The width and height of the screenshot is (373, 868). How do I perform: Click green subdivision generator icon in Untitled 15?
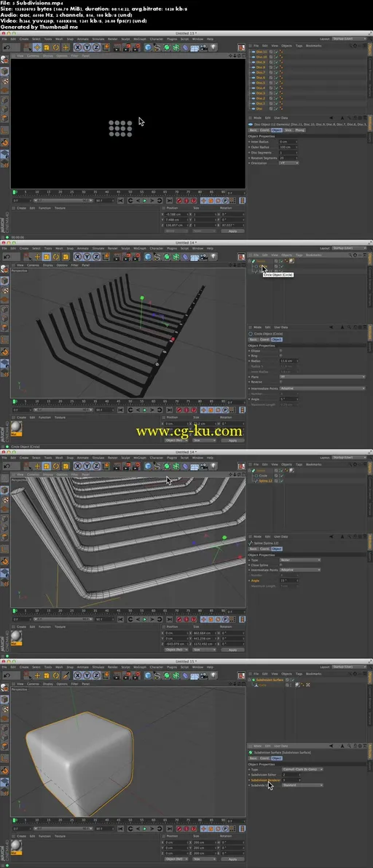click(x=167, y=675)
